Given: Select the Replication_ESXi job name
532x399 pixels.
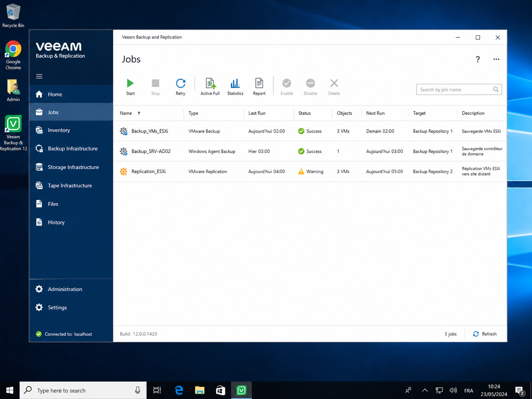Looking at the screenshot, I should [148, 172].
